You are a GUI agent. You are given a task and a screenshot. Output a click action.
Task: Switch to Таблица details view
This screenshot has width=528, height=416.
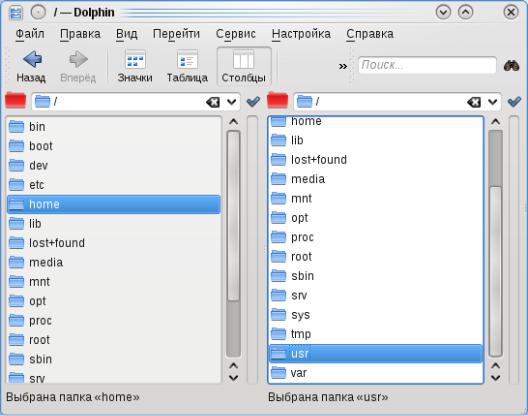187,67
